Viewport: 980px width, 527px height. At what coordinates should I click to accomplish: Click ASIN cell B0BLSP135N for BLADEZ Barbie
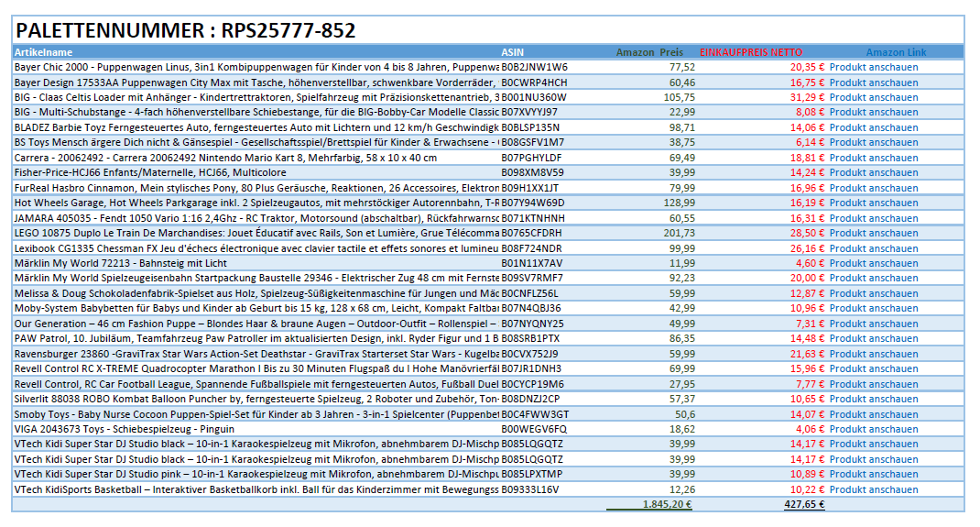pyautogui.click(x=530, y=127)
